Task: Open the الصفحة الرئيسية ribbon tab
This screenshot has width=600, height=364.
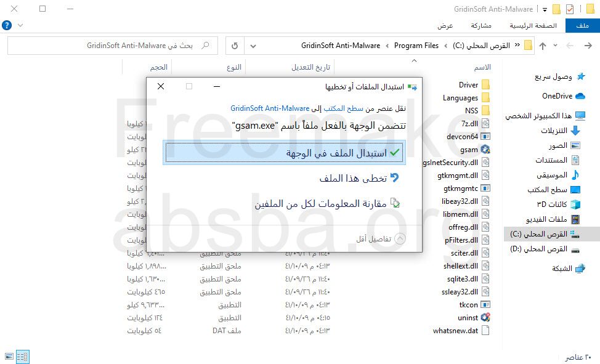Action: tap(533, 26)
